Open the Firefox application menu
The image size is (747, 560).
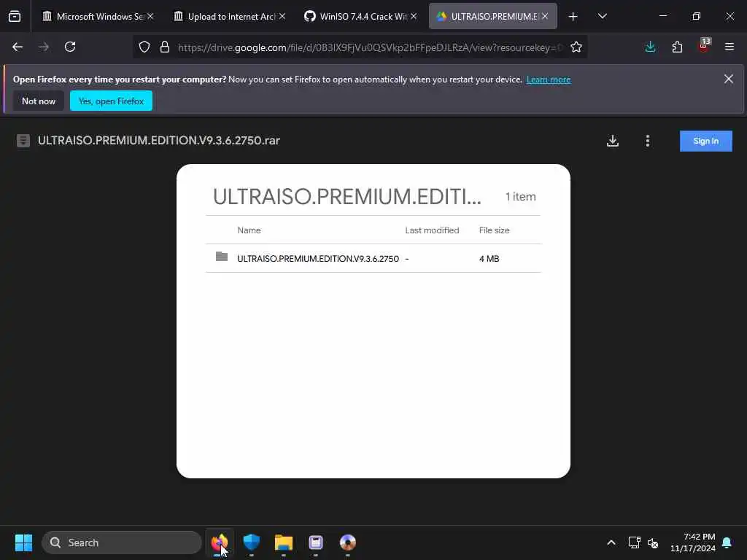point(729,47)
